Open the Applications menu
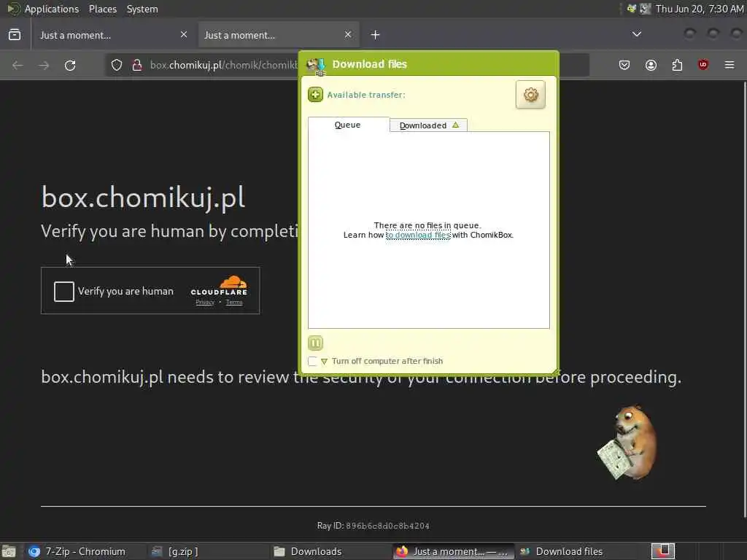Image resolution: width=747 pixels, height=560 pixels. click(x=52, y=9)
